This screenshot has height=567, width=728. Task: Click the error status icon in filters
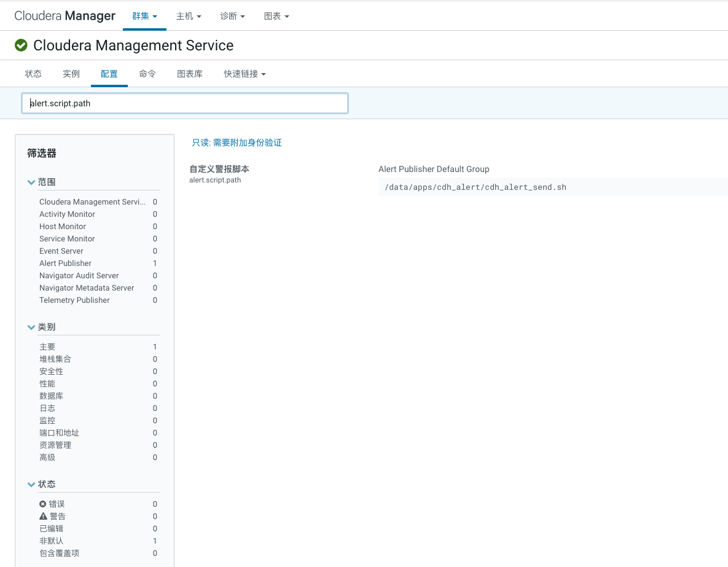point(43,504)
